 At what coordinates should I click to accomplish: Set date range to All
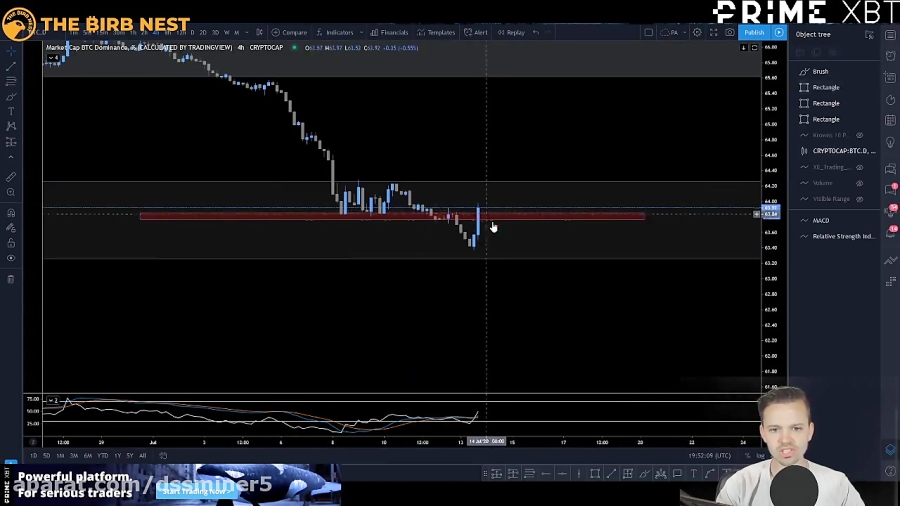(143, 456)
